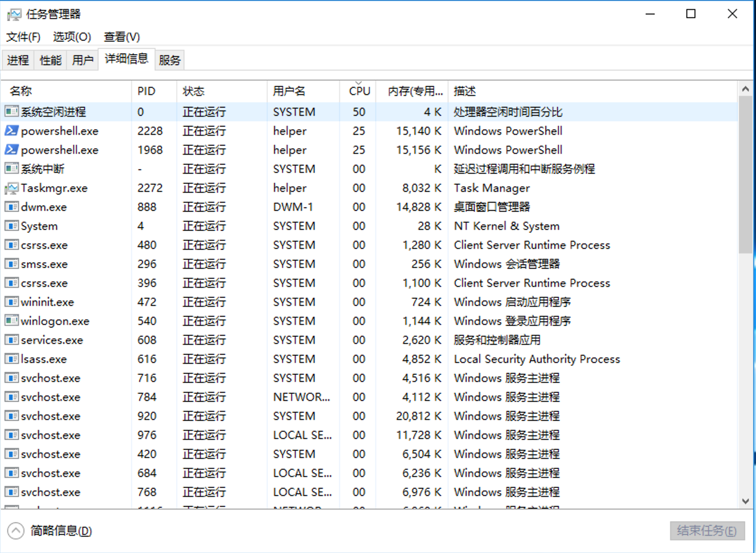The width and height of the screenshot is (756, 553).
Task: Collapse to 简略信息 view using arrow
Action: tap(16, 531)
